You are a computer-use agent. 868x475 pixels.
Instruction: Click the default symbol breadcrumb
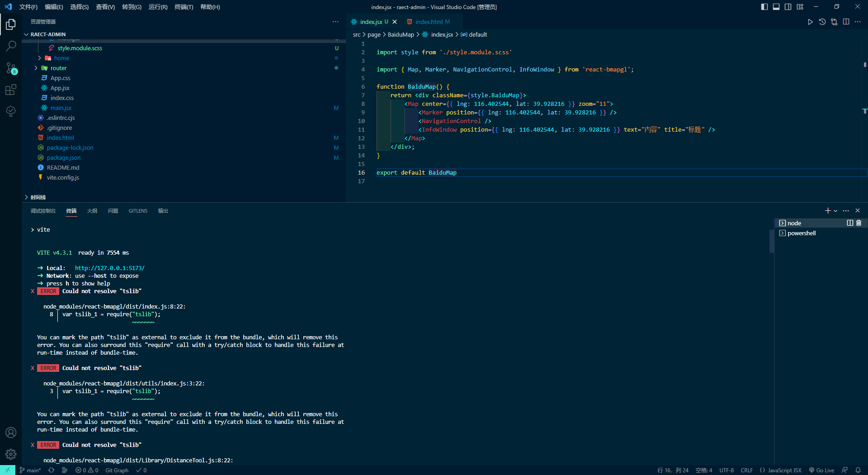[x=474, y=34]
